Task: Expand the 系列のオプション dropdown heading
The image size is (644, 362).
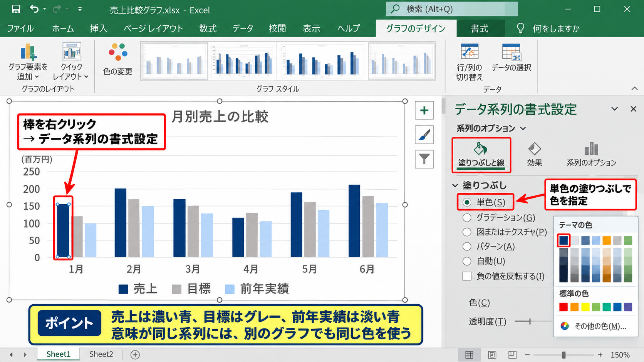Action: [x=491, y=128]
